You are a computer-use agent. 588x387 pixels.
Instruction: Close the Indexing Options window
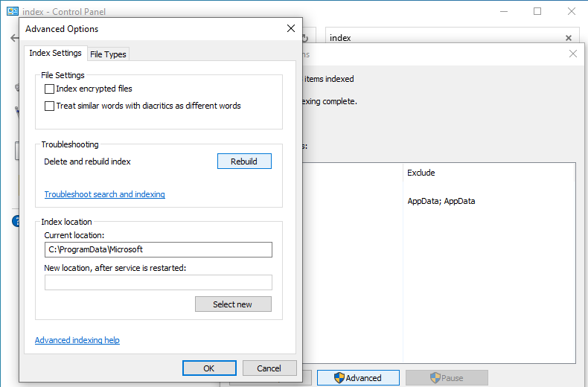click(572, 54)
